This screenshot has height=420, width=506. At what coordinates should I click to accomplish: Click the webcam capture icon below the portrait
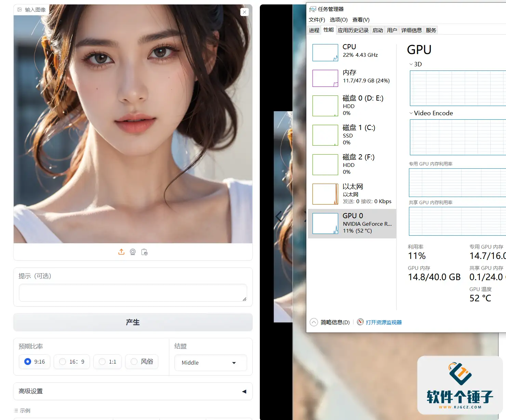point(133,252)
